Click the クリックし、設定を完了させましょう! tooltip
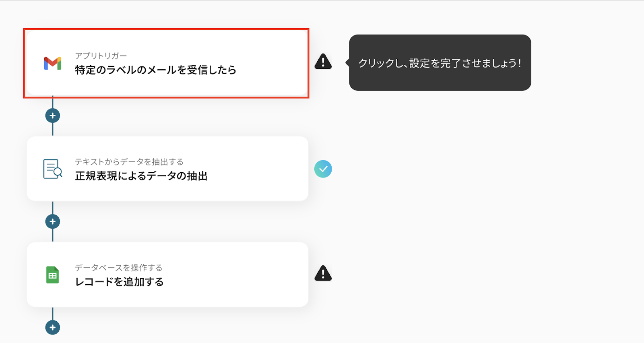The width and height of the screenshot is (644, 343). (x=440, y=63)
